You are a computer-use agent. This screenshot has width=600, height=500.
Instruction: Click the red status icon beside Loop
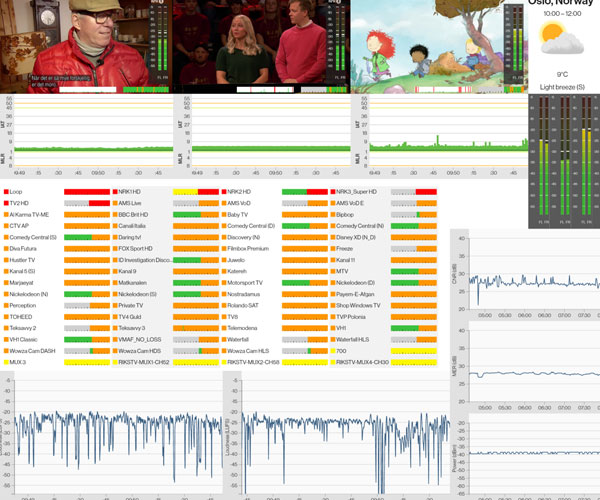click(x=6, y=191)
